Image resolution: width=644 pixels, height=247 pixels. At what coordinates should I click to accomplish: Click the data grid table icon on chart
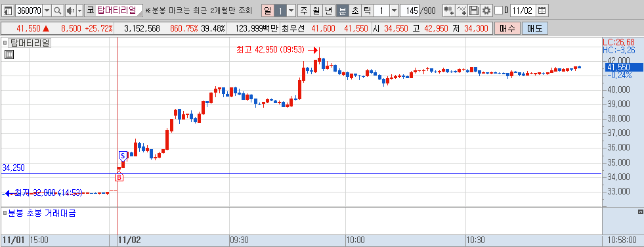click(x=9, y=55)
